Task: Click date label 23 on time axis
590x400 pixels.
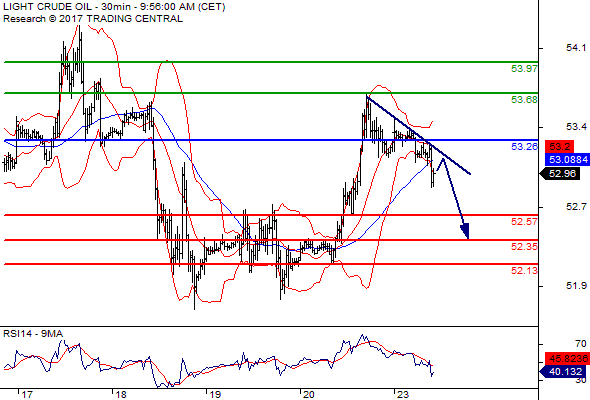Action: coord(403,395)
